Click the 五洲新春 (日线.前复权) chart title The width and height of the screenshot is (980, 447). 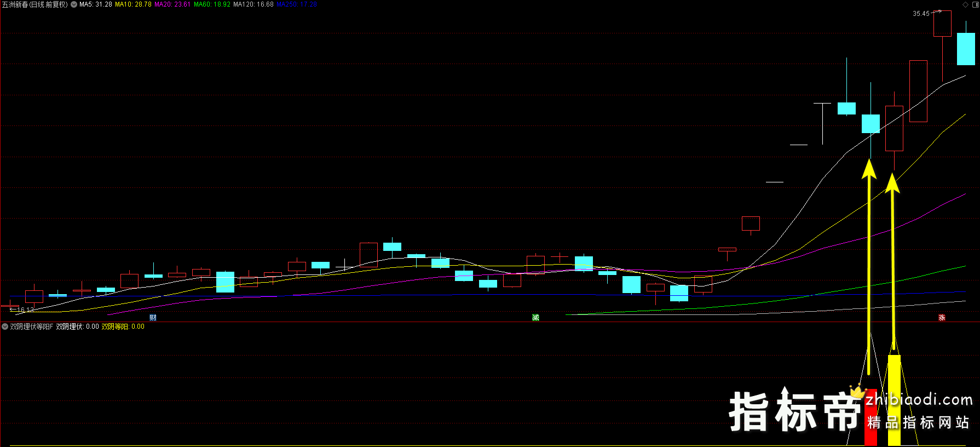pyautogui.click(x=35, y=4)
